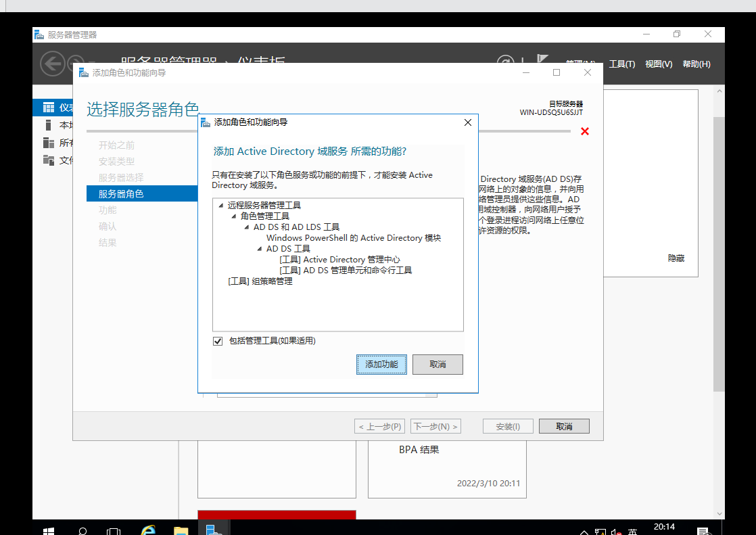Screen dimensions: 756x535
Task: Click the 安装(I) button
Action: 508,427
